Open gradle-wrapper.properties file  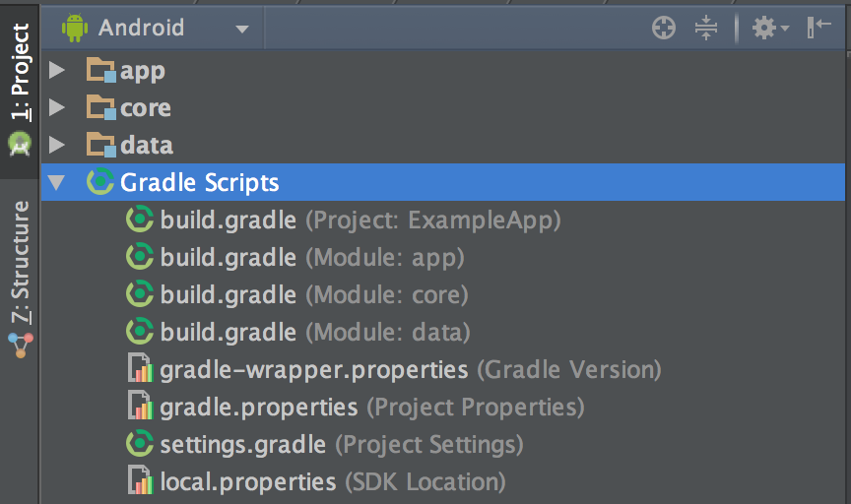[411, 370]
